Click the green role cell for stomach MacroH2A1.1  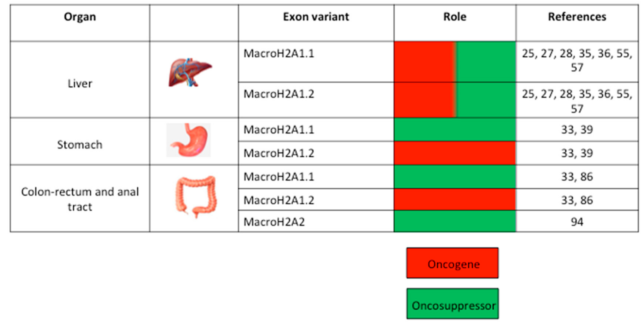pos(454,130)
